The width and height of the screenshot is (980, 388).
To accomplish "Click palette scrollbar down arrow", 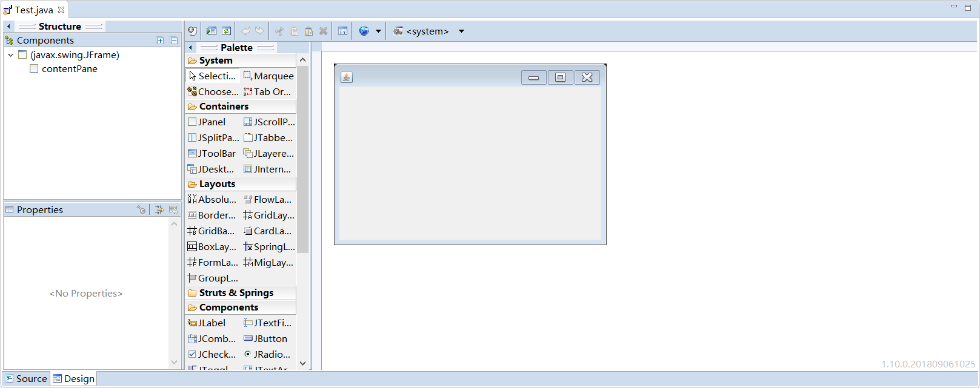I will [x=302, y=363].
